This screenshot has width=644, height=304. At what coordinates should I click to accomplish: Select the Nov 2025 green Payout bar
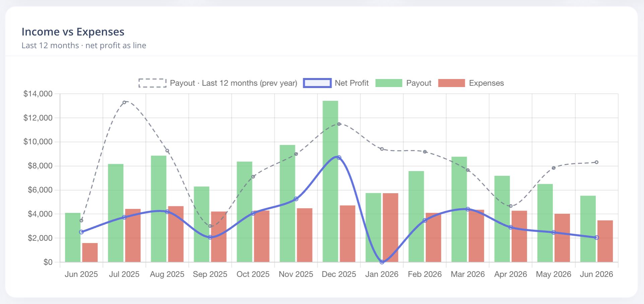287,204
